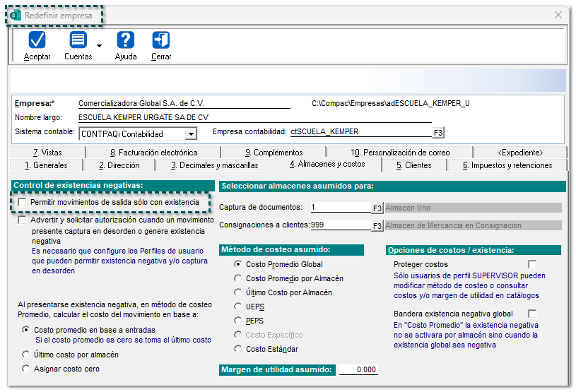Switch to the Clientes tab
The width and height of the screenshot is (576, 392).
(x=413, y=165)
